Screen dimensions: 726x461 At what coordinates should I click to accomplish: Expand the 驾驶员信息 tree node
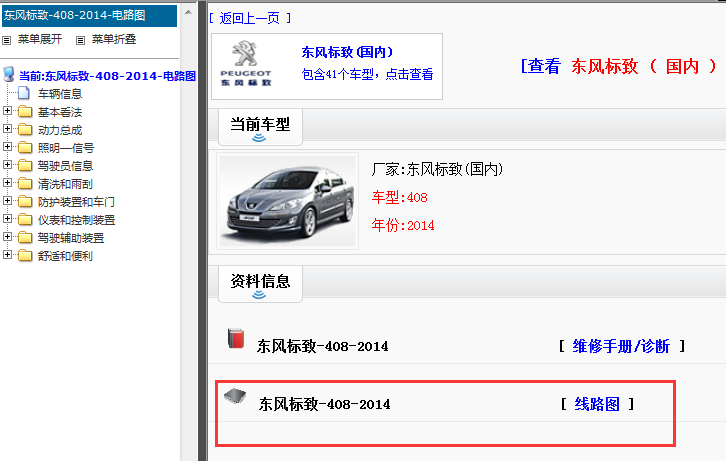pos(7,165)
